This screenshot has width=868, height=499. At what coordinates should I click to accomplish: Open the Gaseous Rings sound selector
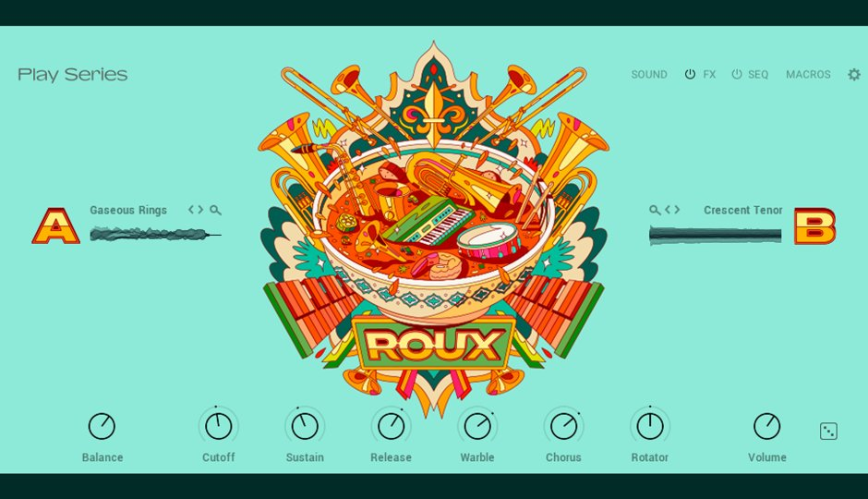[128, 210]
